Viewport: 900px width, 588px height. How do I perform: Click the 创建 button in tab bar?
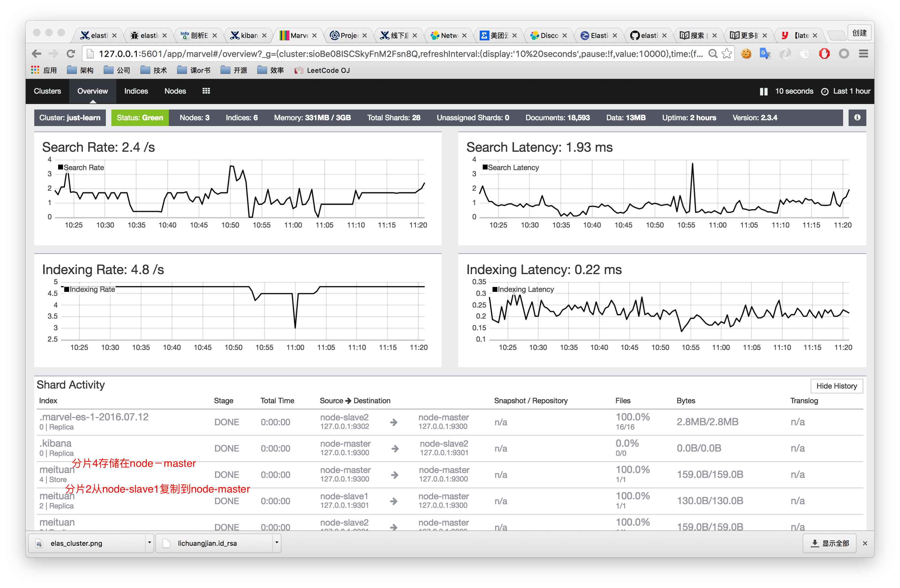(x=859, y=33)
